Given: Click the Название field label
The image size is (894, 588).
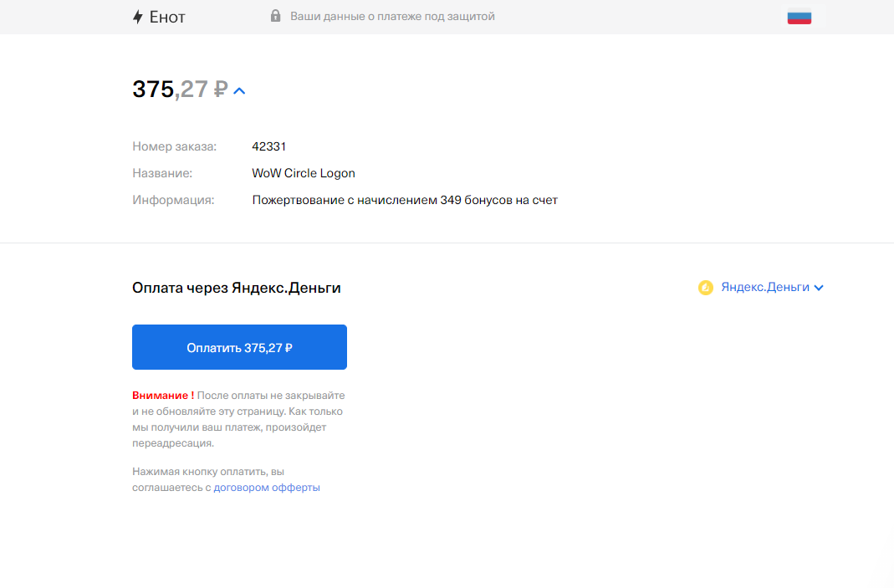Looking at the screenshot, I should click(x=162, y=173).
